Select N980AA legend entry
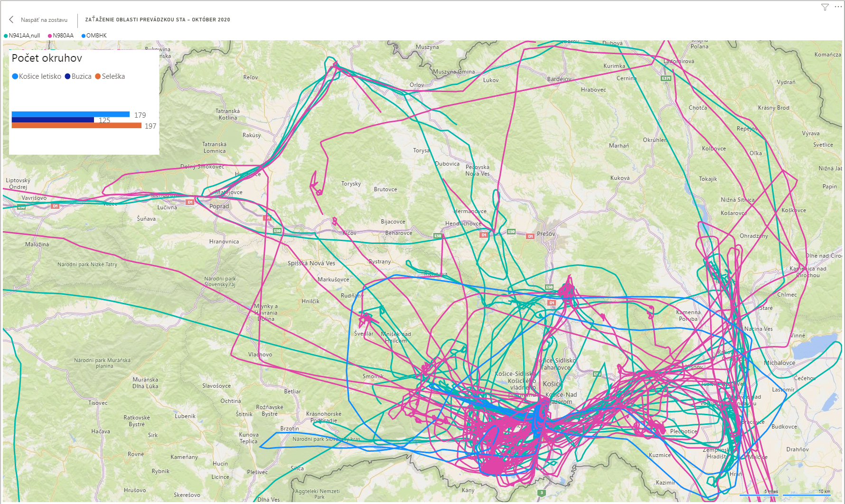This screenshot has width=845, height=504. (x=63, y=36)
